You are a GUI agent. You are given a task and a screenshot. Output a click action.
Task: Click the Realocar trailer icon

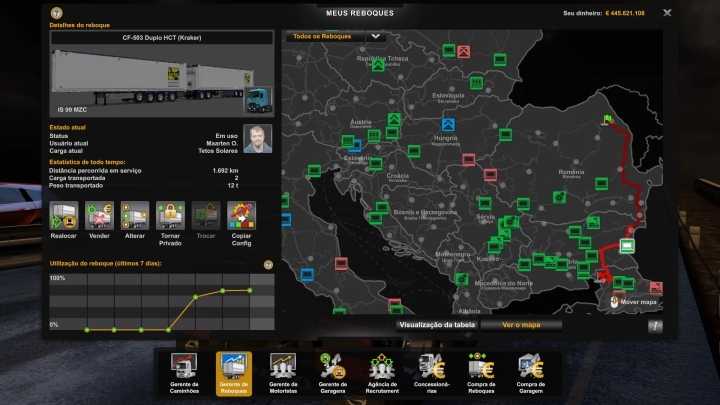[x=63, y=215]
